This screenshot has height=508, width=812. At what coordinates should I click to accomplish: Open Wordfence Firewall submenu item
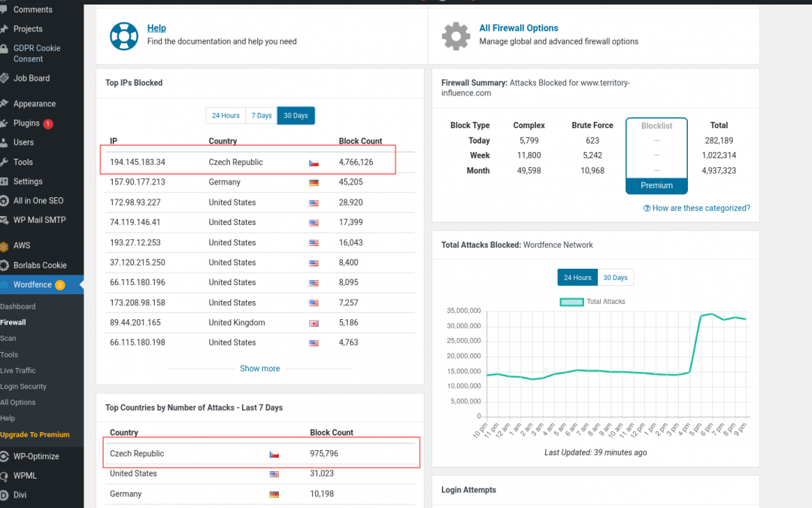[13, 322]
